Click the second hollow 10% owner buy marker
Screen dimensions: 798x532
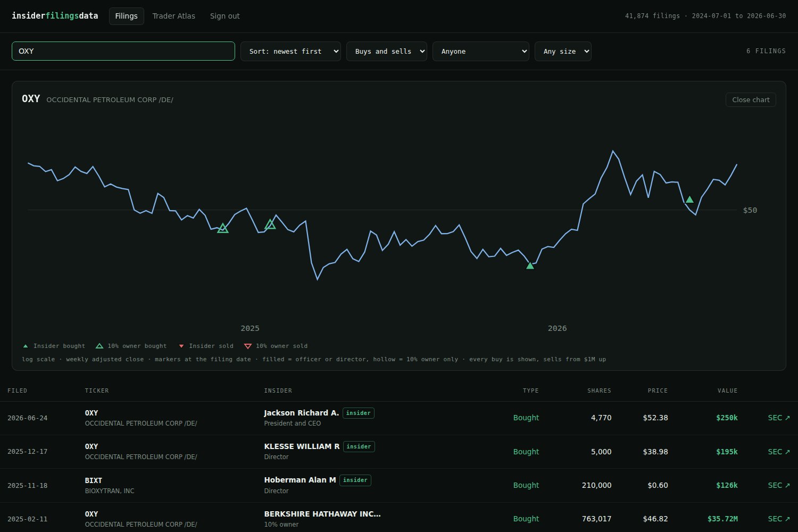(x=270, y=225)
